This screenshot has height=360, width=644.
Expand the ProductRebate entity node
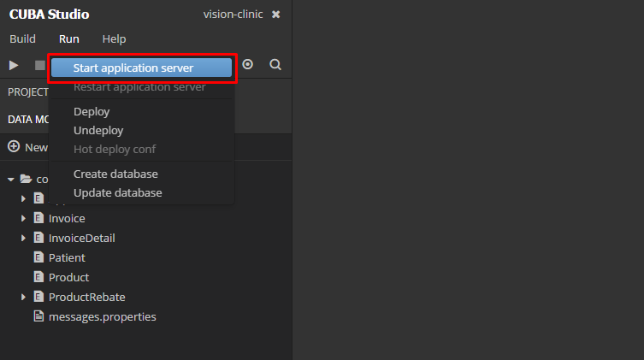24,297
